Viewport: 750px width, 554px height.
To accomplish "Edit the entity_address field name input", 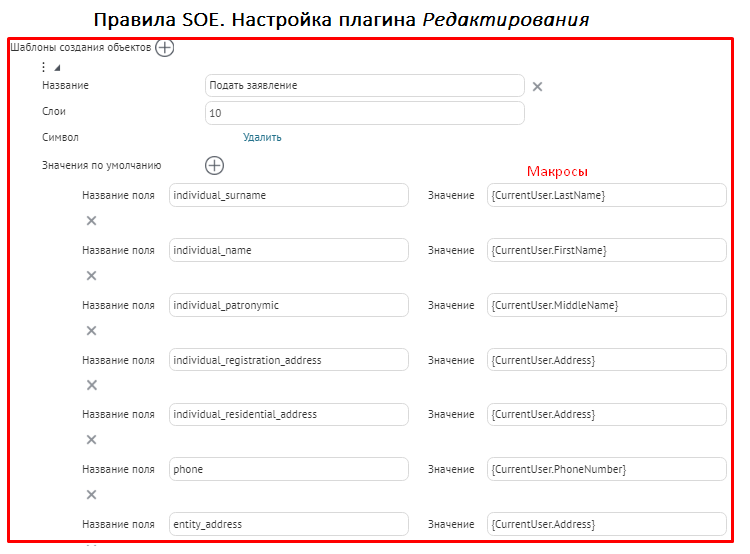I will pyautogui.click(x=289, y=524).
